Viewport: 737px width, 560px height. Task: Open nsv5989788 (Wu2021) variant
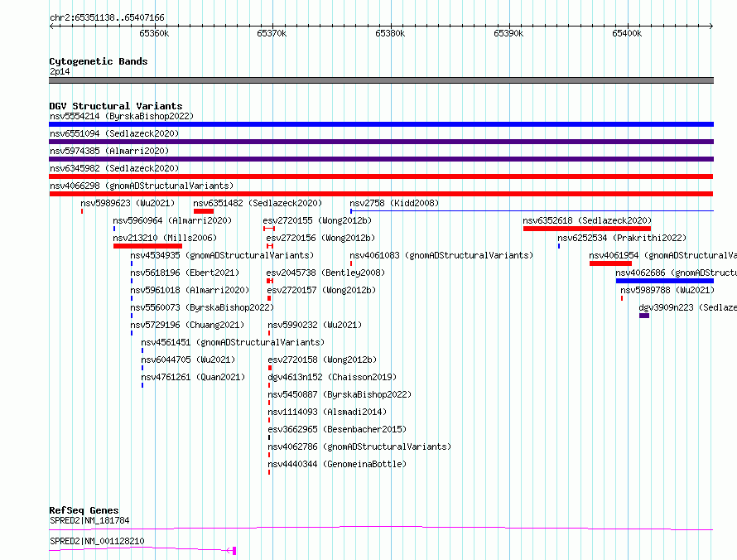[x=667, y=290]
